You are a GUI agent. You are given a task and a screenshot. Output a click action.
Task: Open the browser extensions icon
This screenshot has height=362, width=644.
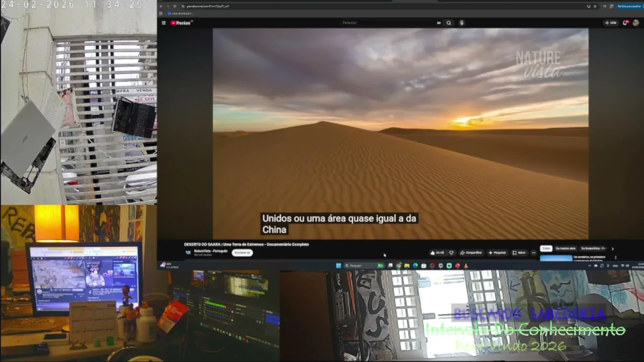(604, 6)
